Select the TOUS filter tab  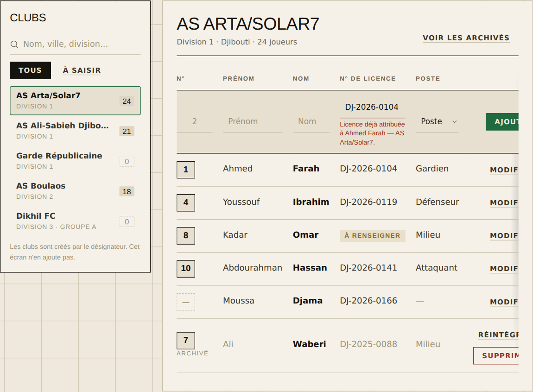[x=30, y=70]
